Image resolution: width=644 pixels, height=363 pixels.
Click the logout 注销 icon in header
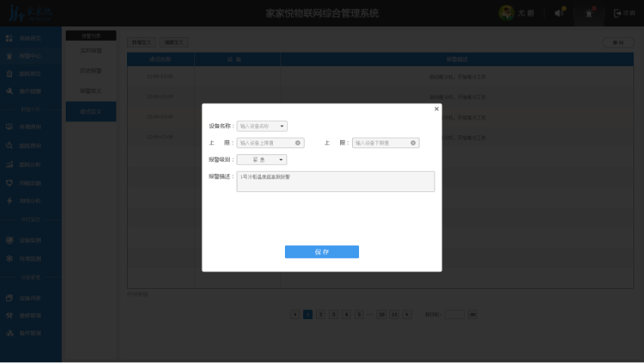[618, 13]
